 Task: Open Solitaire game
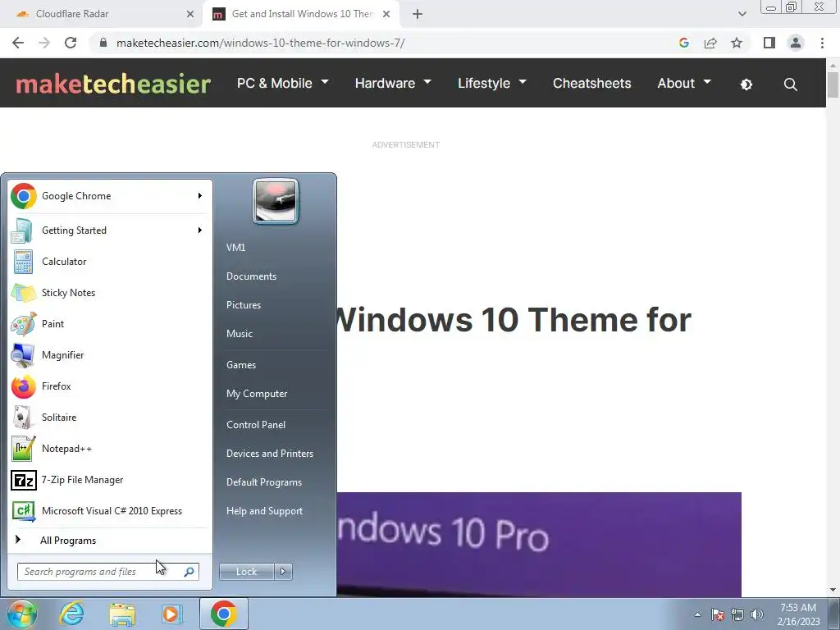(x=107, y=418)
